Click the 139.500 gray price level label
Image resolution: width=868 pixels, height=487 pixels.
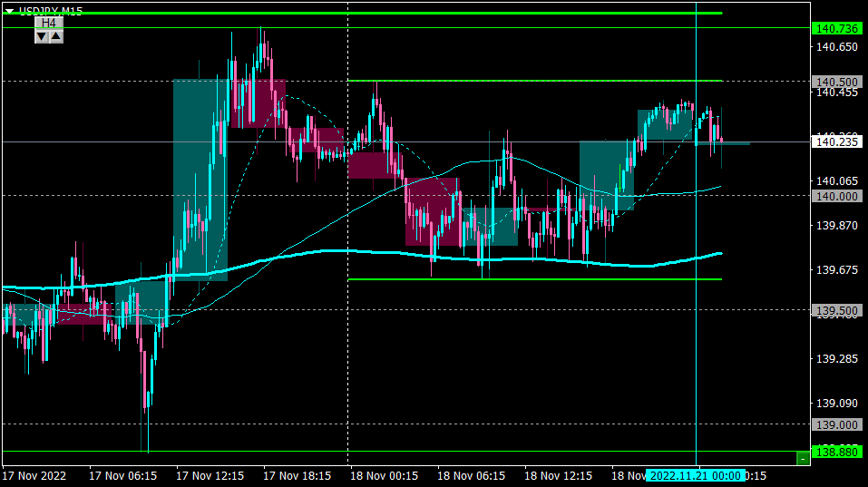837,311
